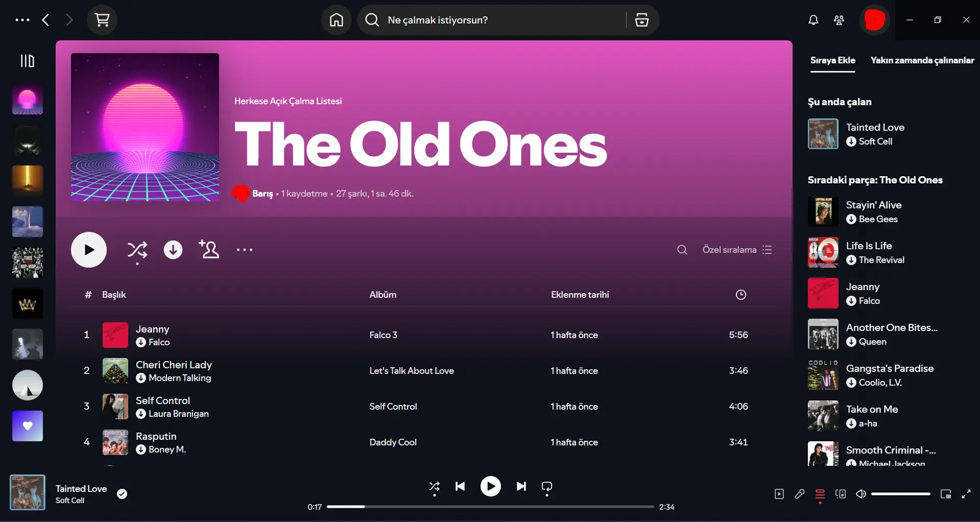Viewport: 980px width, 522px height.
Task: Open Soft Cell artist under now playing
Action: click(875, 141)
